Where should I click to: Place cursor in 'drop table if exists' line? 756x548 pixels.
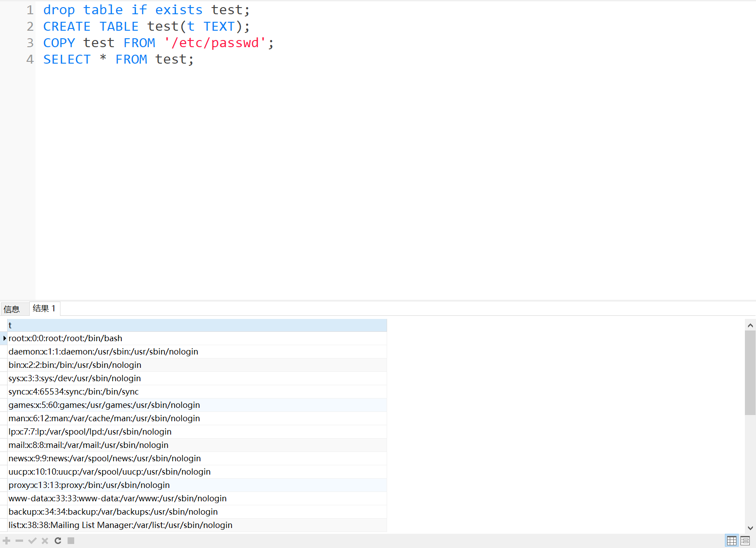pos(147,10)
